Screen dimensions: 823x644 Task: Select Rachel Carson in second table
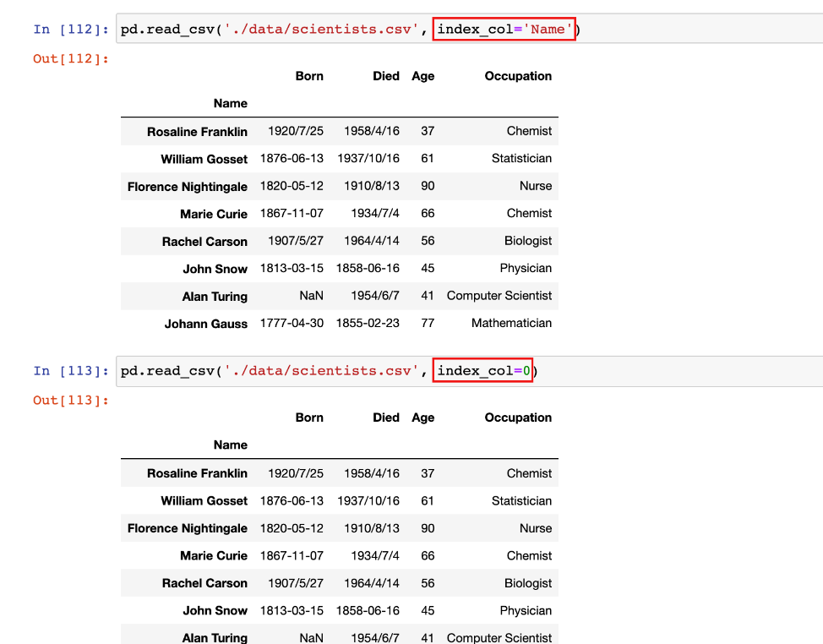[x=204, y=583]
